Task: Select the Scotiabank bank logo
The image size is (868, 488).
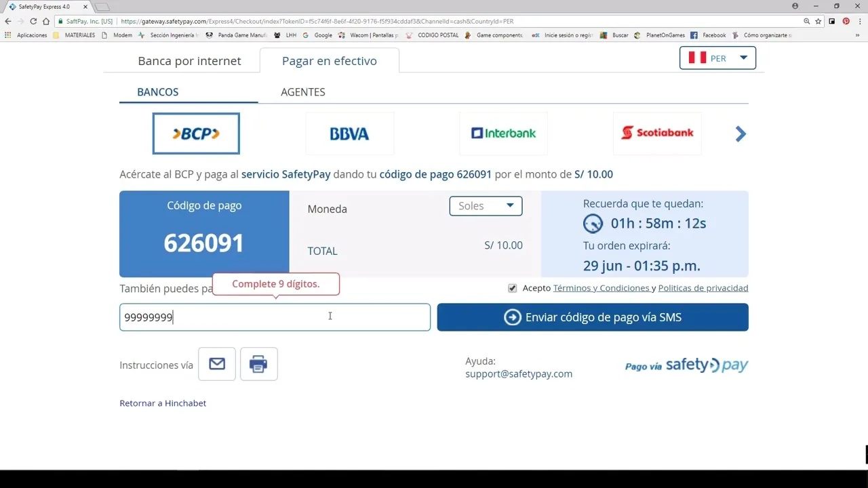Action: pyautogui.click(x=657, y=134)
